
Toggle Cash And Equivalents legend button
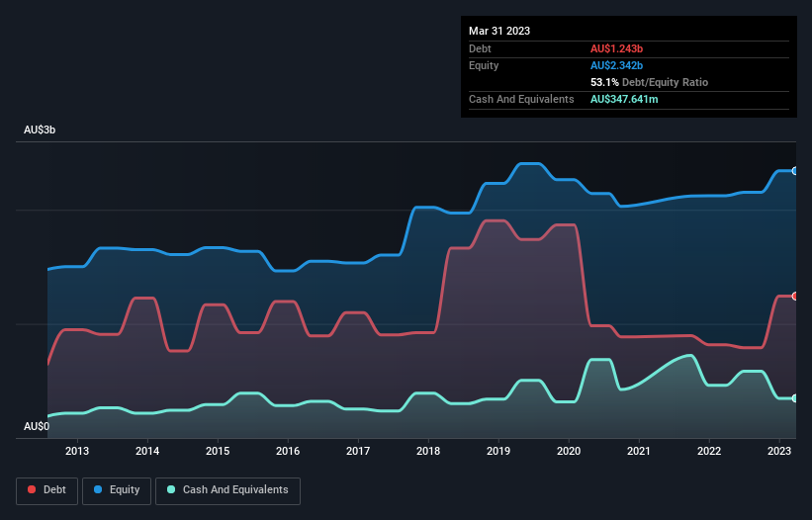[x=227, y=490]
